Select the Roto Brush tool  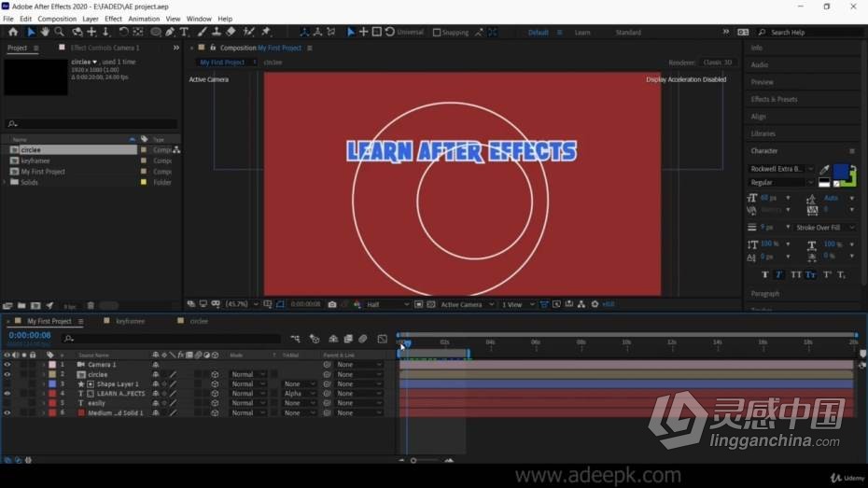(x=249, y=32)
